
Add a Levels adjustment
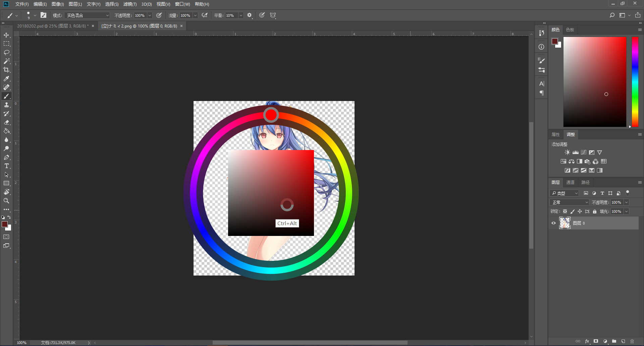(576, 152)
